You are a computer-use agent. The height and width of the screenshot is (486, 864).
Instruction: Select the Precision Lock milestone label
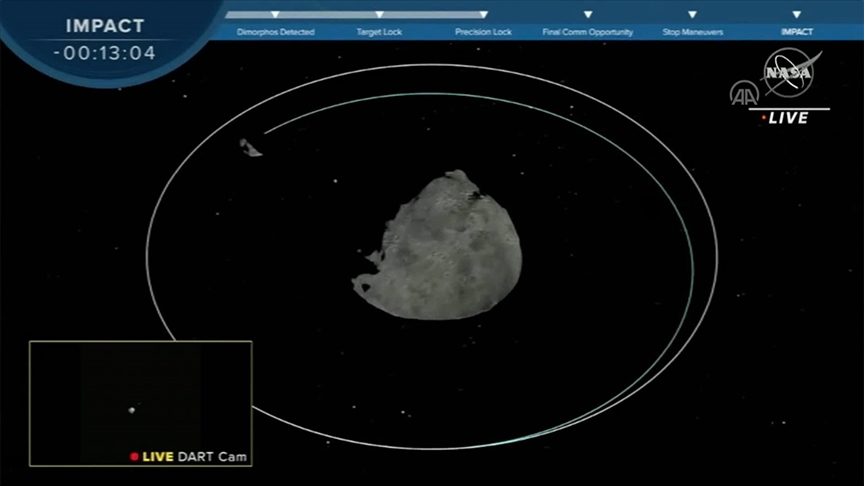[483, 32]
